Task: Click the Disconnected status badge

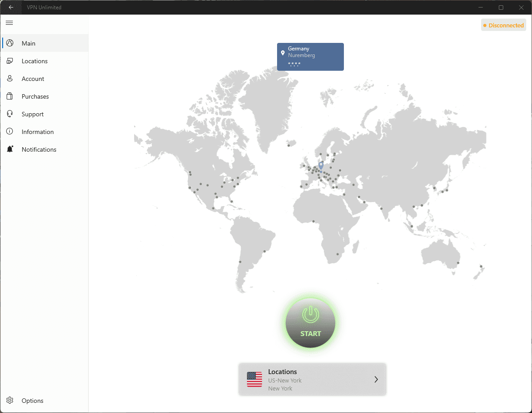Action: point(504,25)
